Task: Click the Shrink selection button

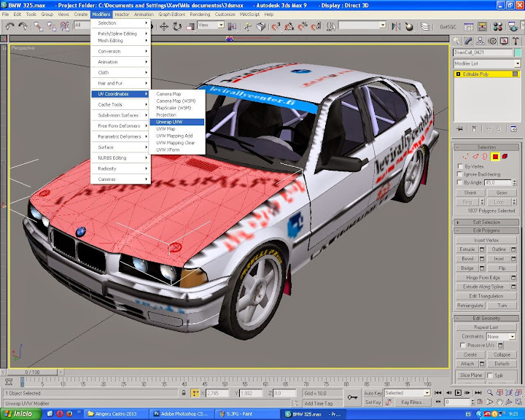Action: pyautogui.click(x=470, y=192)
